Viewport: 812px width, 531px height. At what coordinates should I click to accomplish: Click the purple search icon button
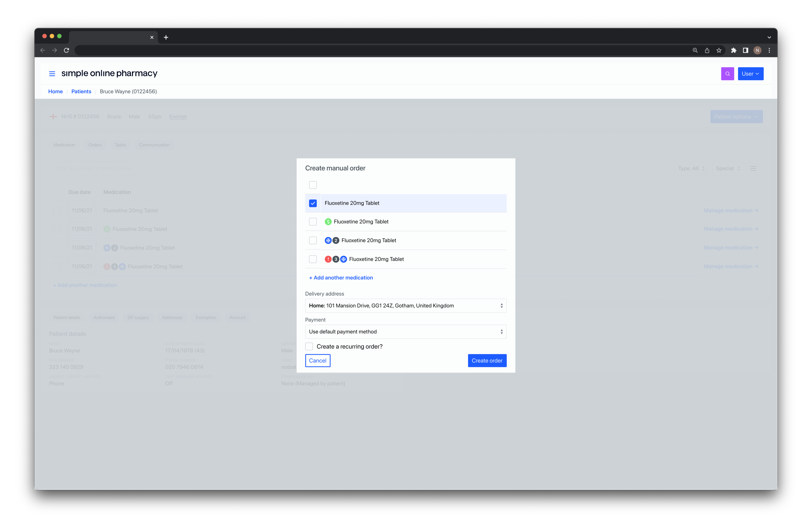tap(727, 74)
